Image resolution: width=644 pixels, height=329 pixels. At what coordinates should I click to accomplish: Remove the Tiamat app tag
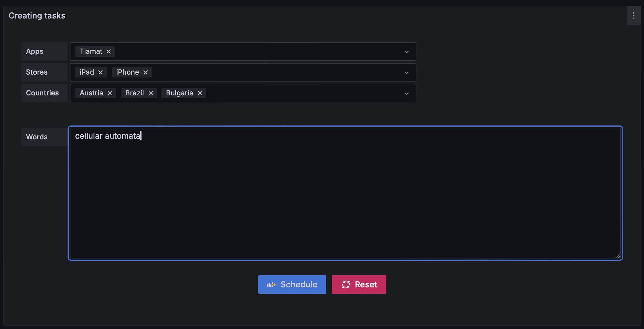click(x=109, y=51)
